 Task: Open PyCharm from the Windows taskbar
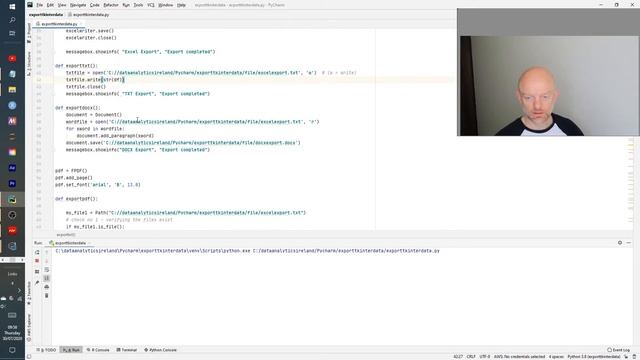pyautogui.click(x=12, y=199)
